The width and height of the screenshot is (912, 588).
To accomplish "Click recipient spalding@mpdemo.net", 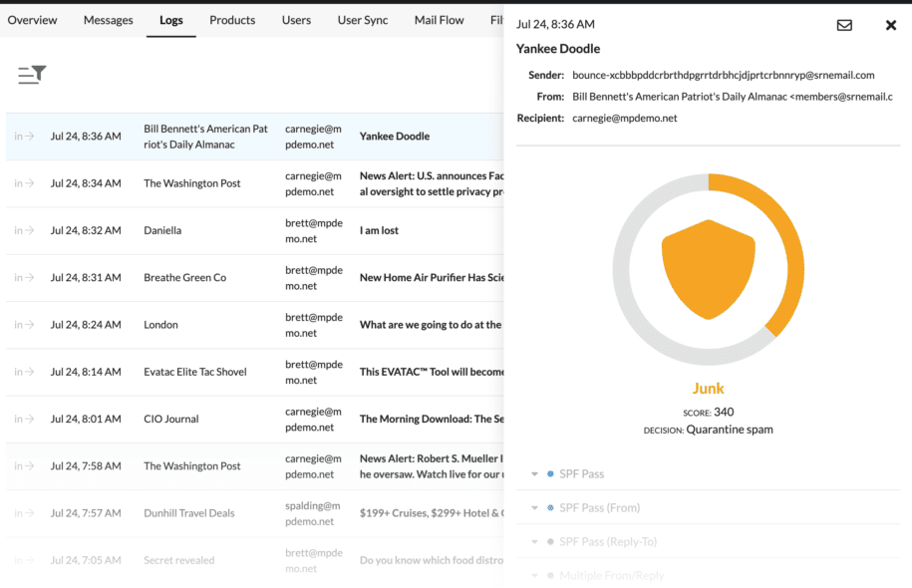I will coord(312,513).
